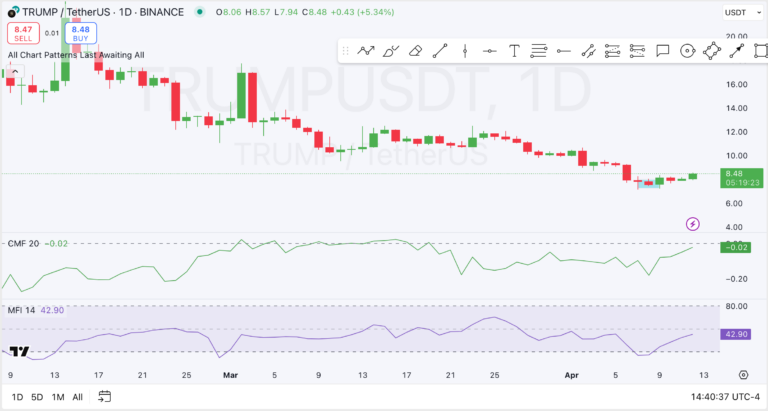
Task: Select the Horizontal Line tool
Action: click(x=489, y=50)
